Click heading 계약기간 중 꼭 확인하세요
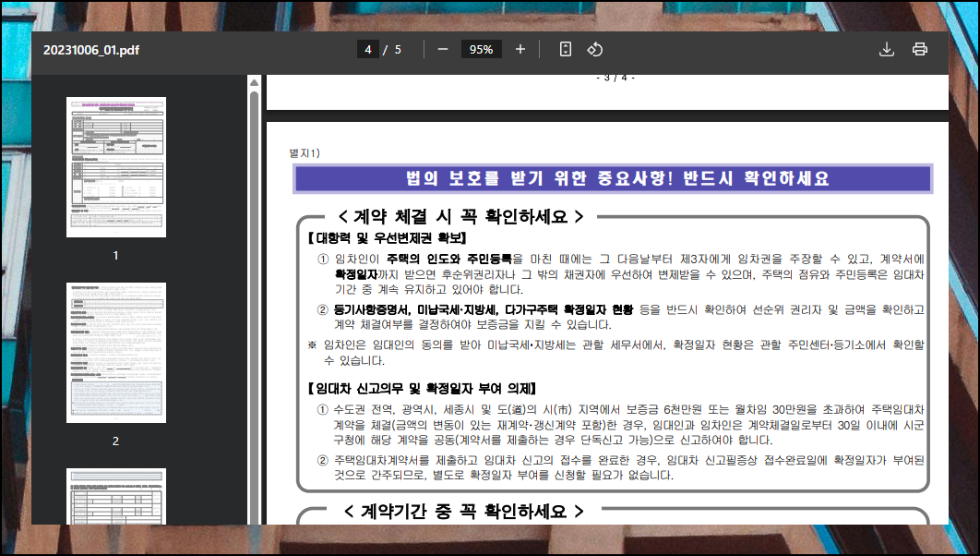Image resolution: width=980 pixels, height=556 pixels. click(x=464, y=511)
